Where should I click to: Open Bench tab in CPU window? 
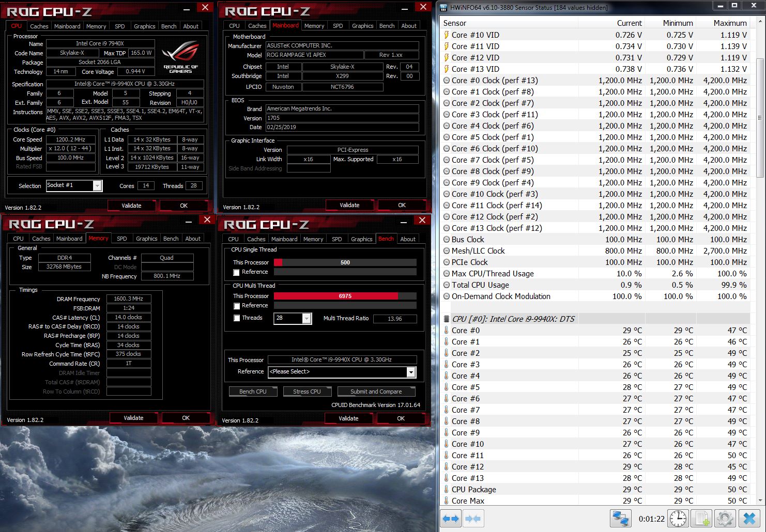point(168,26)
